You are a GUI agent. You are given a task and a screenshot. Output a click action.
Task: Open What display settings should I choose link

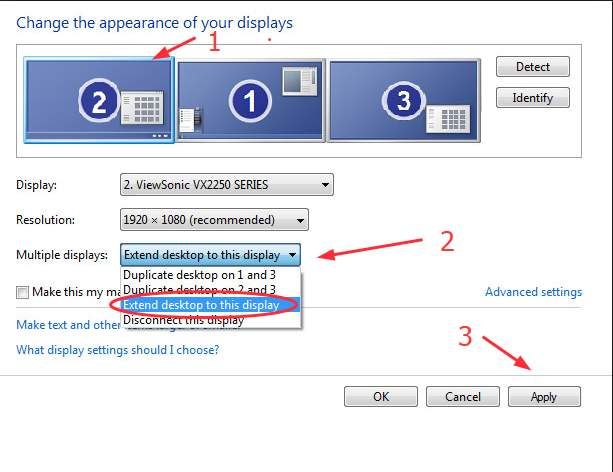point(117,350)
